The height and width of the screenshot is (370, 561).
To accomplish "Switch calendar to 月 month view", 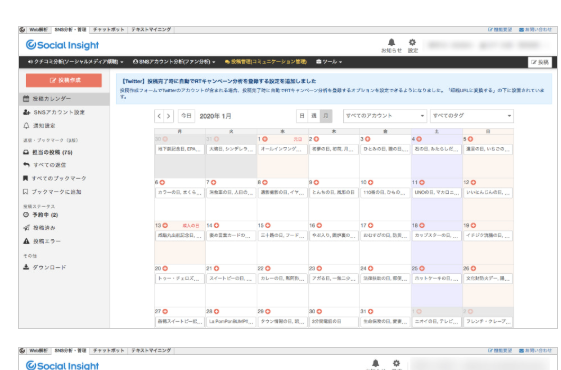I will click(x=326, y=116).
